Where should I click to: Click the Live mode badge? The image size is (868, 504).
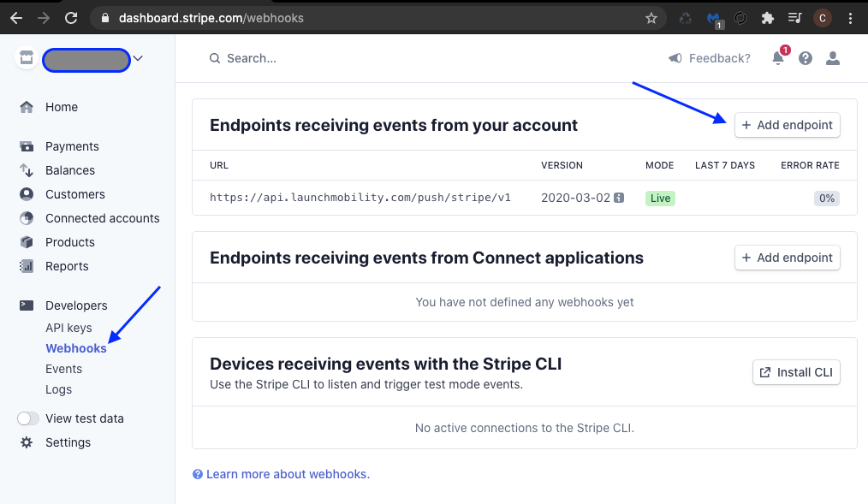coord(660,198)
